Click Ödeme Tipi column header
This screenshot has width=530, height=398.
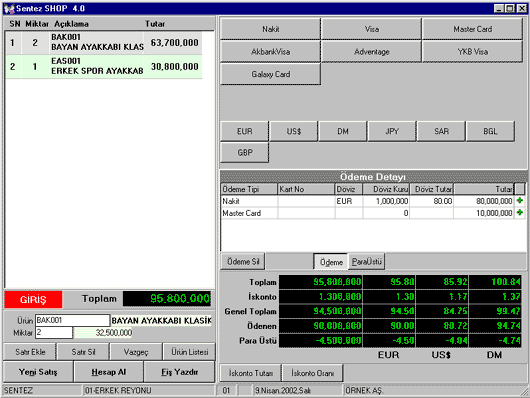249,189
